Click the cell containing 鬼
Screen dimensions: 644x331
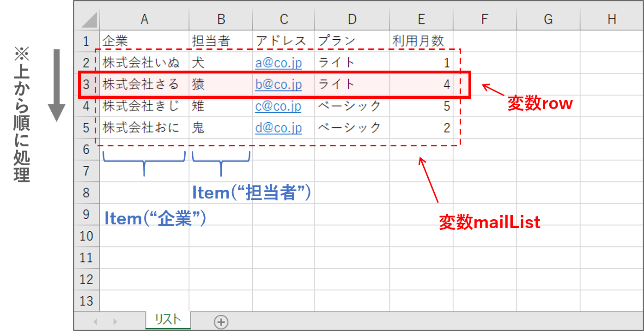click(x=199, y=128)
